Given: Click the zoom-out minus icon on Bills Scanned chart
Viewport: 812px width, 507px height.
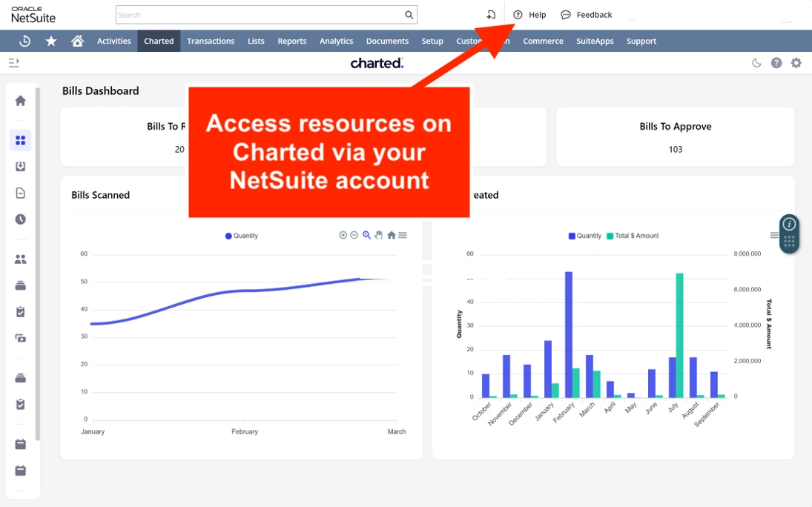Looking at the screenshot, I should (x=354, y=235).
